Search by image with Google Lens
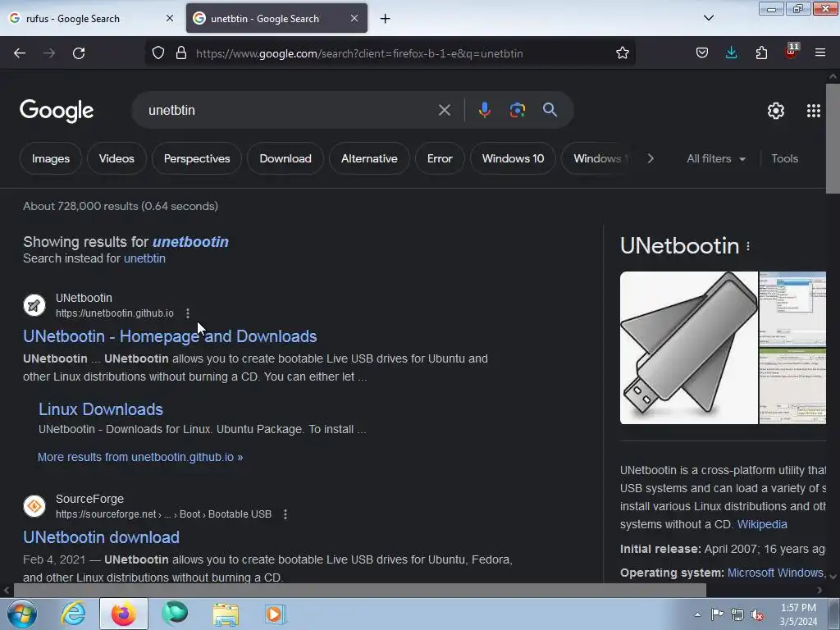 [x=518, y=111]
